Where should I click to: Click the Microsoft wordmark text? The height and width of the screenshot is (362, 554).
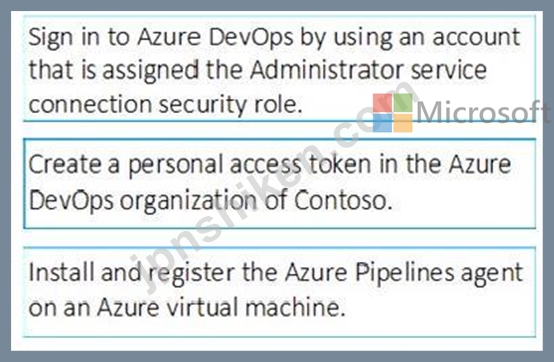(x=483, y=112)
